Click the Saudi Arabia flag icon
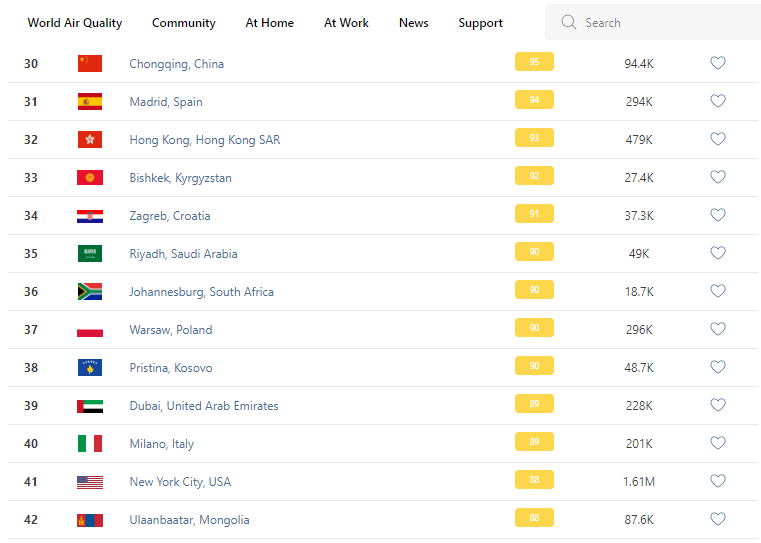Viewport: 761px width, 543px height. tap(90, 254)
